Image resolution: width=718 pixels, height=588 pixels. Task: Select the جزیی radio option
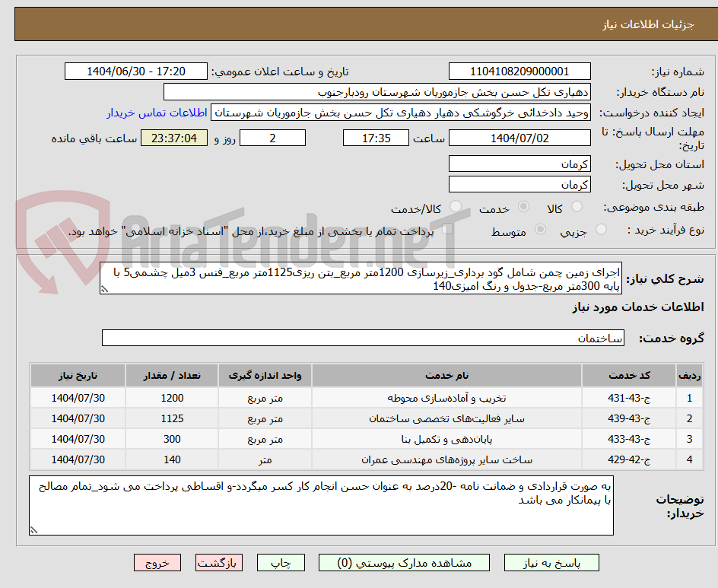point(601,230)
